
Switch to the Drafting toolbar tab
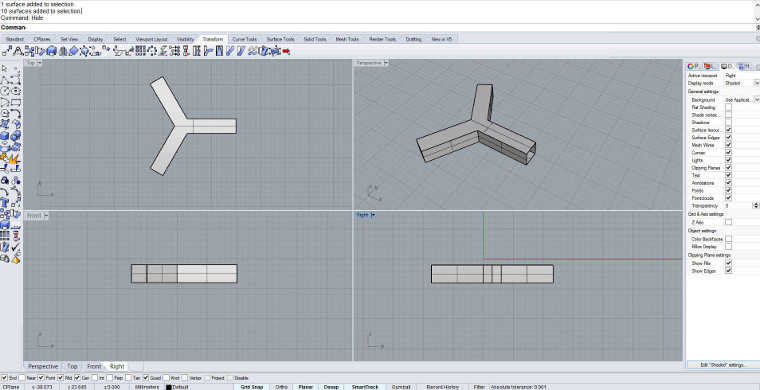click(413, 39)
